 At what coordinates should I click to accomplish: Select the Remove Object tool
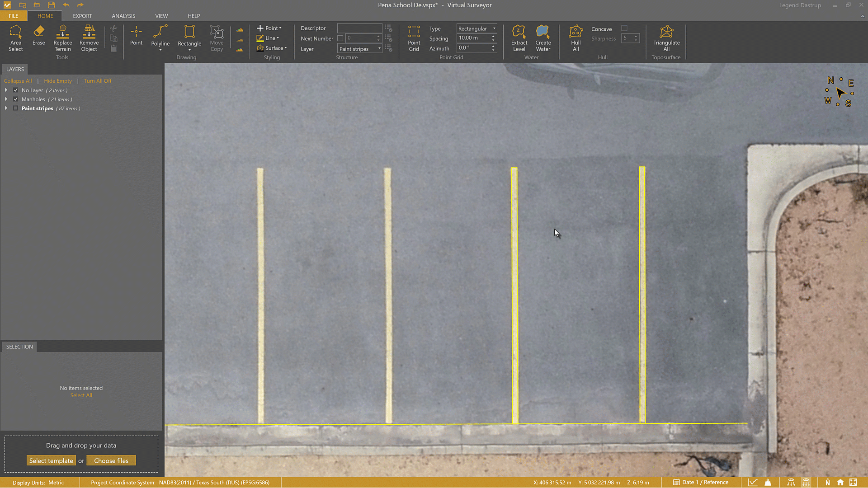pyautogui.click(x=89, y=38)
